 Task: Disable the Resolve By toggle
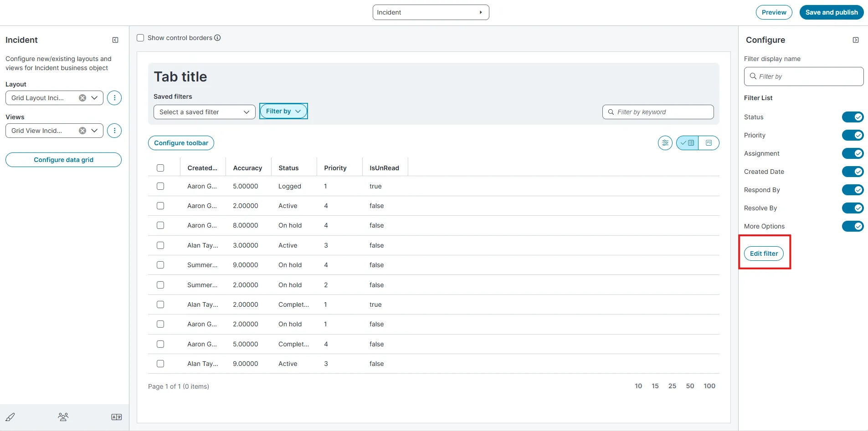(853, 208)
